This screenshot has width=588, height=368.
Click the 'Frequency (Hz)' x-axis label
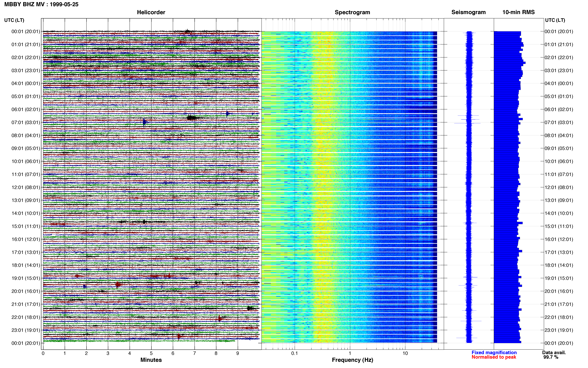point(352,360)
